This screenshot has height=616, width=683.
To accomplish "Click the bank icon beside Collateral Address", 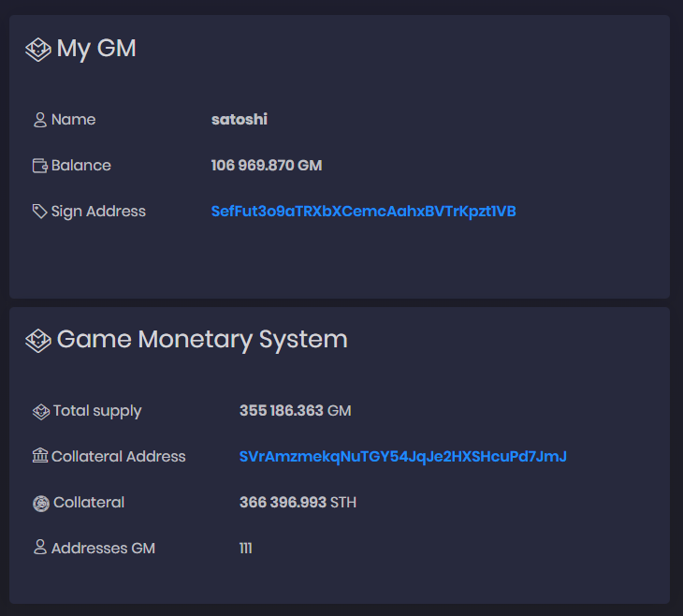I will [x=40, y=456].
